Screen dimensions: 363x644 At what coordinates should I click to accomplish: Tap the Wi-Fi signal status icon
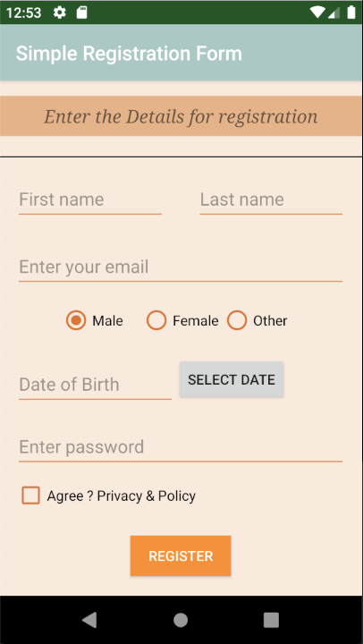pyautogui.click(x=317, y=13)
